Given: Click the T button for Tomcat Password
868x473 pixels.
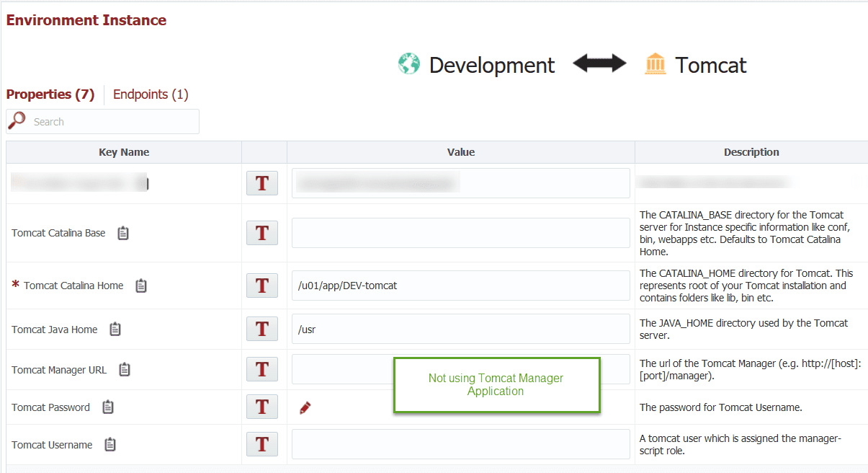Looking at the screenshot, I should click(x=262, y=407).
